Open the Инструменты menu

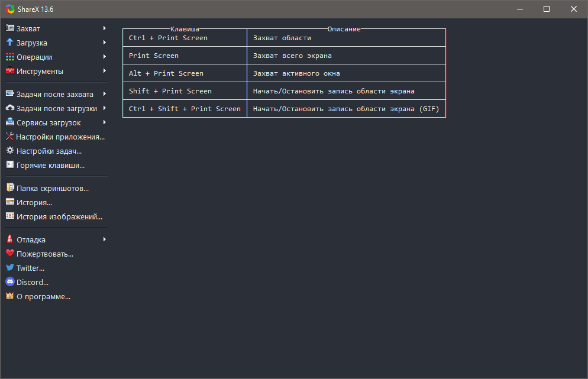coord(56,71)
